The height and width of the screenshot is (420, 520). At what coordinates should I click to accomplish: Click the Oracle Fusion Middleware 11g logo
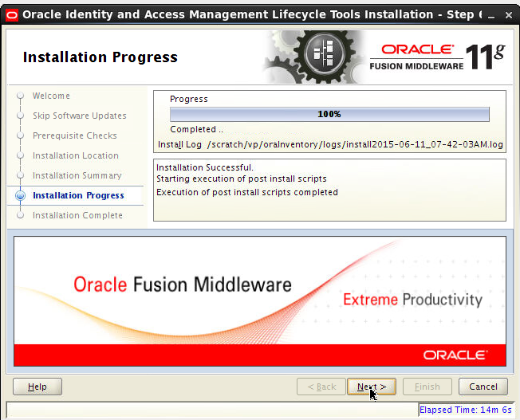(437, 57)
